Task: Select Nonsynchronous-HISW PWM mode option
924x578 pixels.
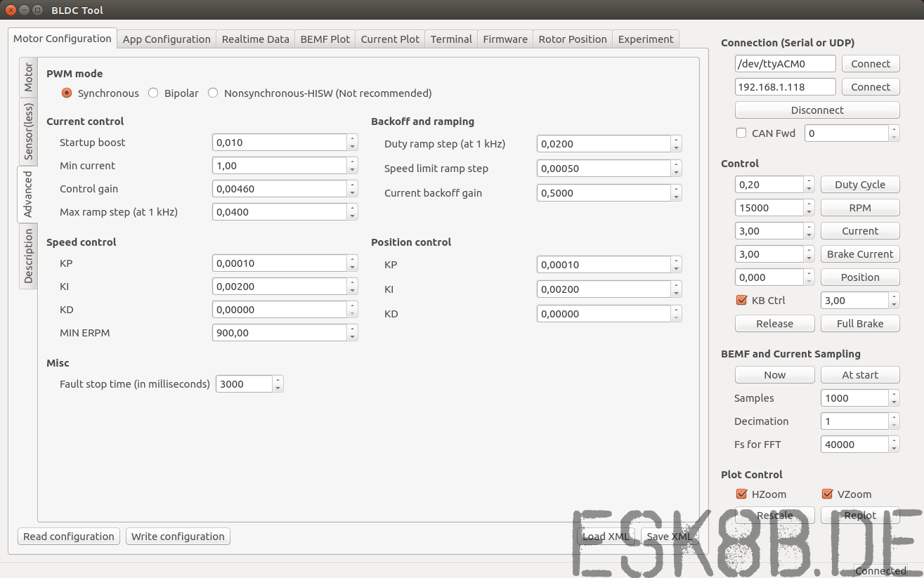Action: tap(213, 93)
